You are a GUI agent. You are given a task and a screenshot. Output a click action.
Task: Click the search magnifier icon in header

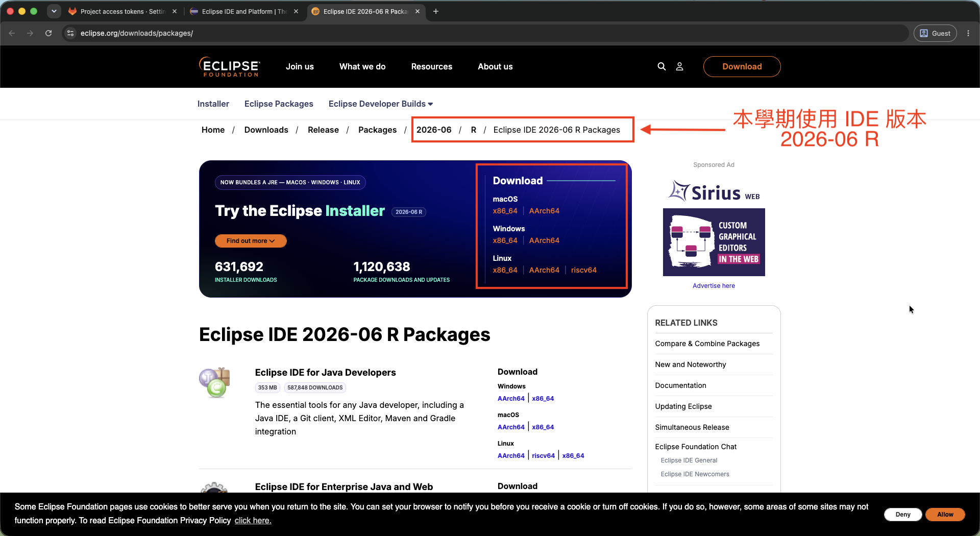tap(661, 66)
